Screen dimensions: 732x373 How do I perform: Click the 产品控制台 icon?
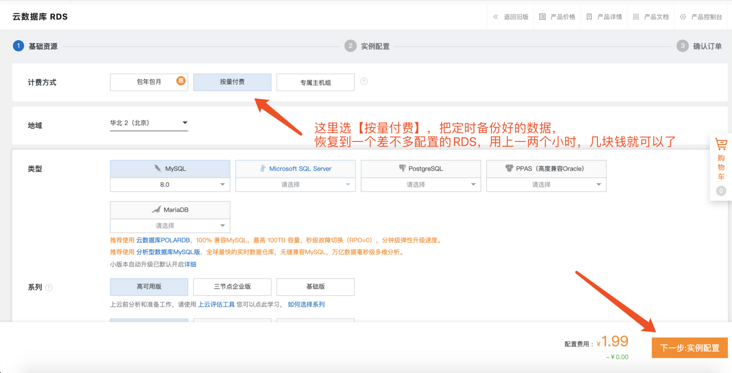(683, 17)
